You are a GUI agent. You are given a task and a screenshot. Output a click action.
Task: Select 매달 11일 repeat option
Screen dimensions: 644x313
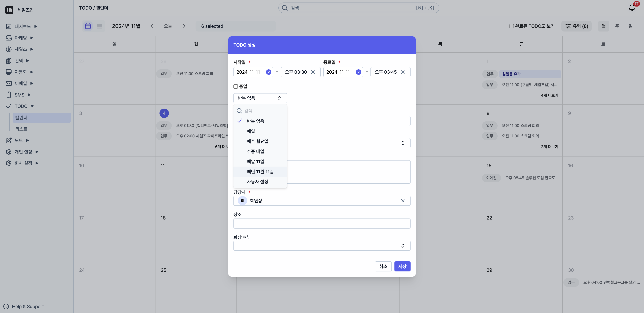[260, 161]
